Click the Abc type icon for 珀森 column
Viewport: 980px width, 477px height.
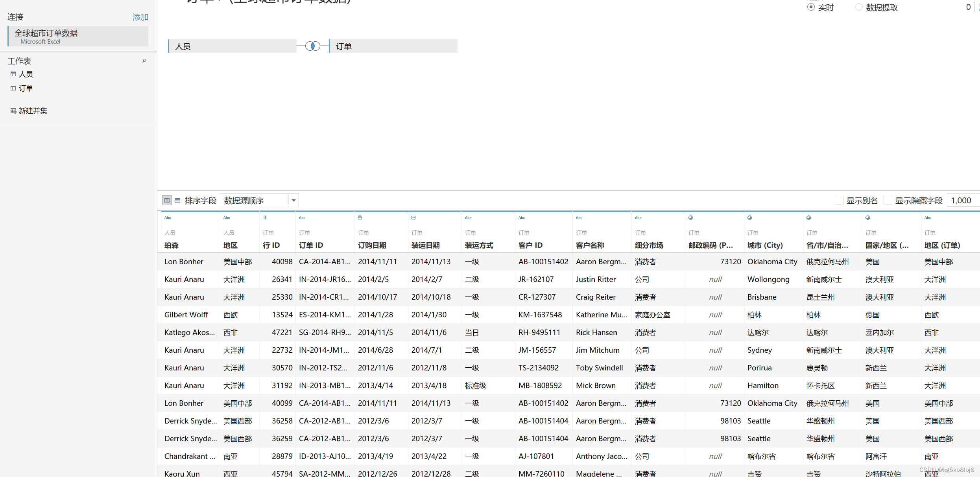[168, 217]
